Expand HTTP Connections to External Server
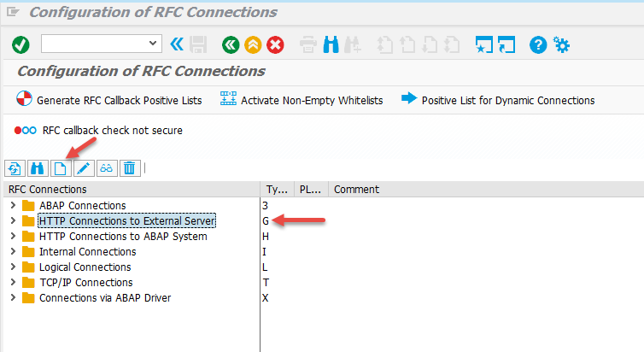Screen dimensions: 644x352 (12, 220)
